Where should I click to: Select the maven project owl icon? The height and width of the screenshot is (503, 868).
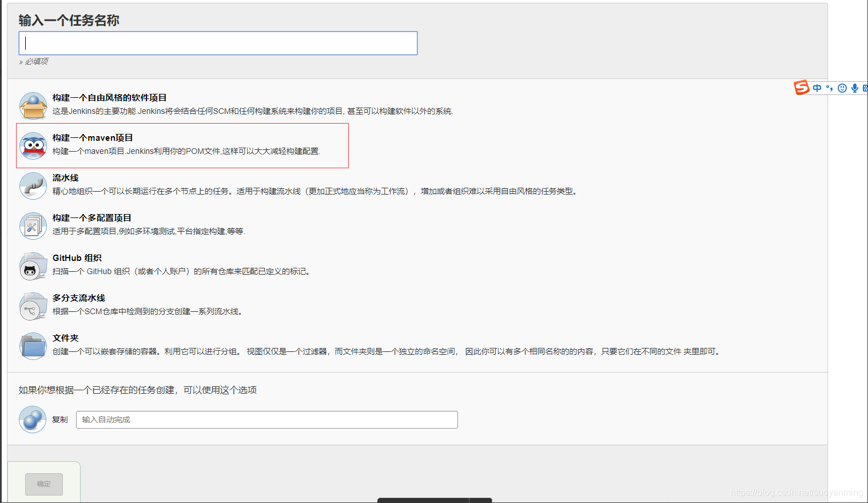click(x=33, y=146)
